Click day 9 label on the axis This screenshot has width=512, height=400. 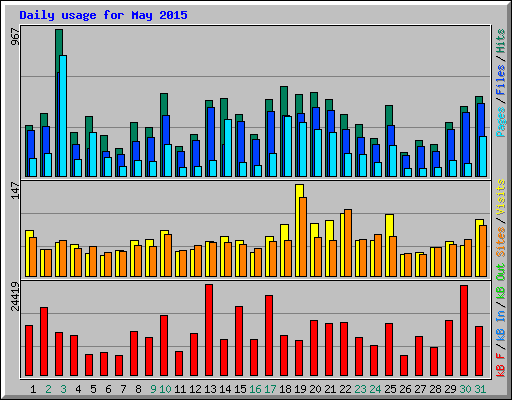153,389
